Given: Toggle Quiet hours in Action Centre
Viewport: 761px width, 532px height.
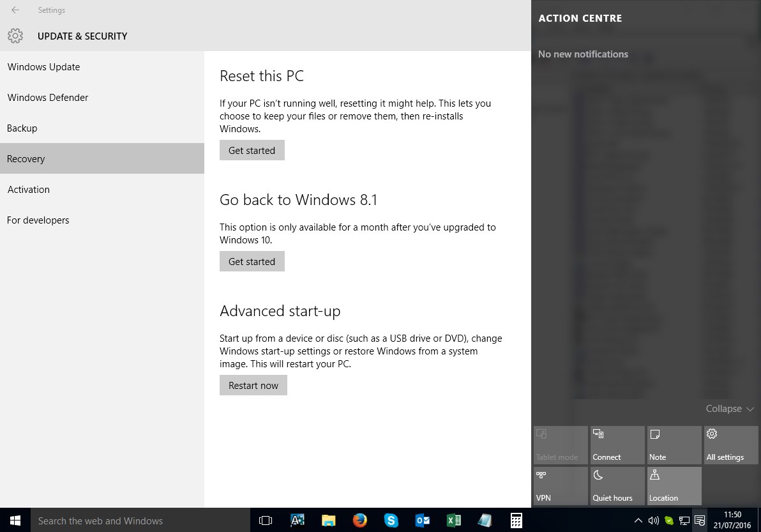Looking at the screenshot, I should click(x=617, y=486).
